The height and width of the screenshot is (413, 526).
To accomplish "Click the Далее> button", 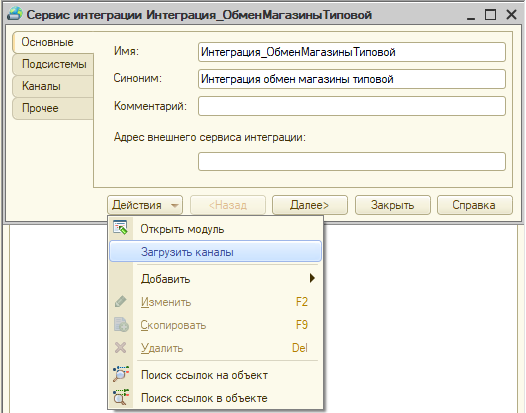I will click(x=310, y=205).
